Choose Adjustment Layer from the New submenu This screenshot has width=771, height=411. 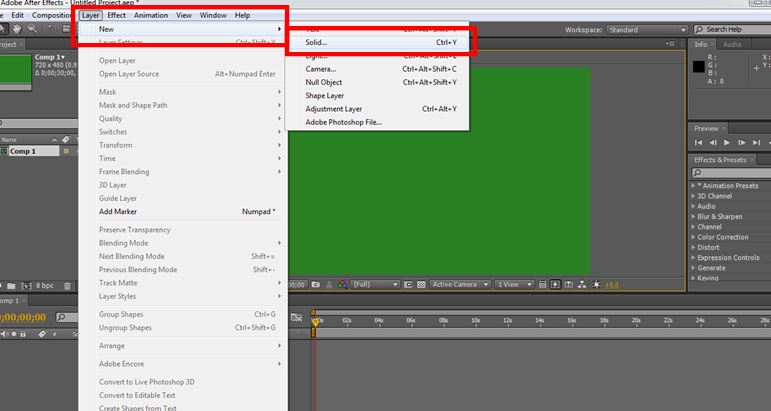(377, 109)
